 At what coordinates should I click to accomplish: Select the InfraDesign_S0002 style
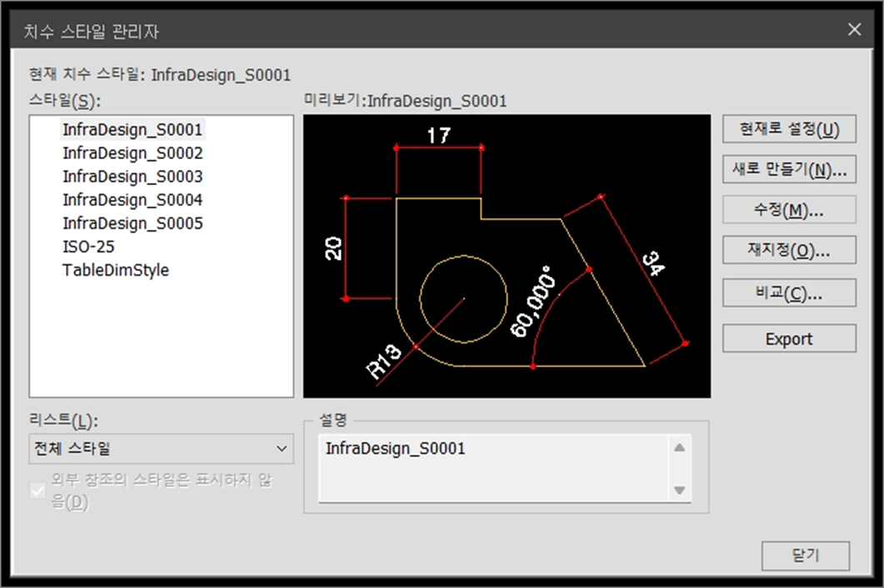click(x=132, y=153)
